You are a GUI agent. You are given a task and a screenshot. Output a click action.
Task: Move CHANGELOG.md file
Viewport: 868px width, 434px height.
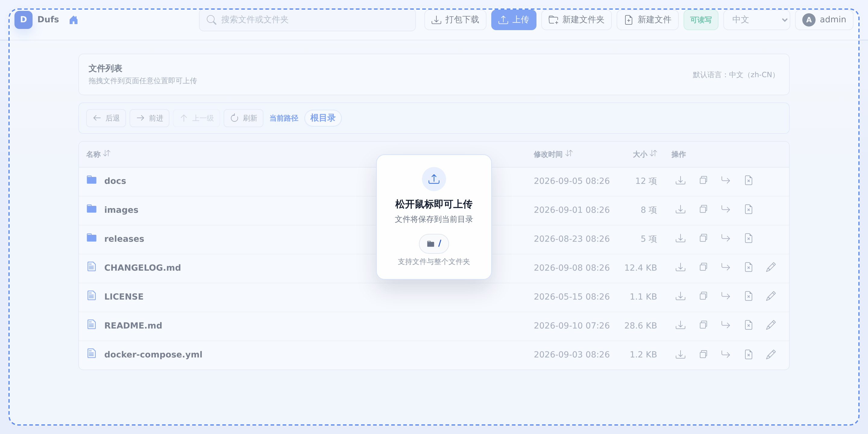(x=725, y=268)
